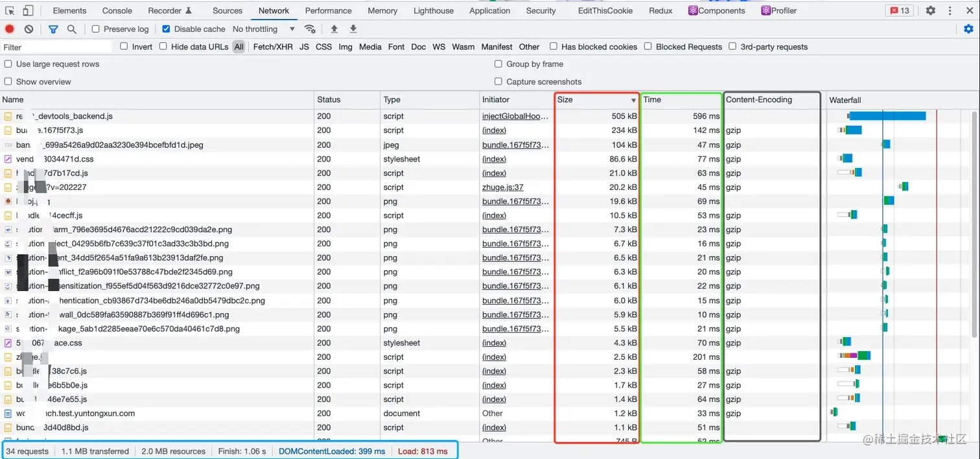Open network conditions wifi icon

310,29
